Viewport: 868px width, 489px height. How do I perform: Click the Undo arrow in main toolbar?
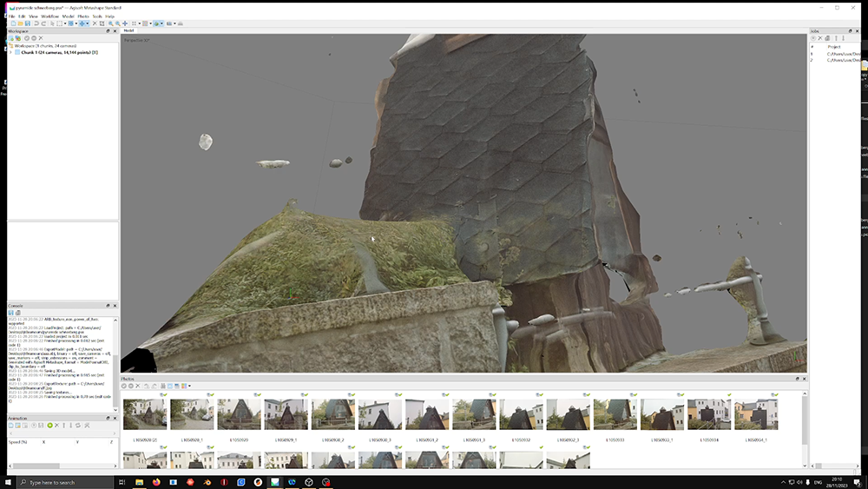point(36,23)
